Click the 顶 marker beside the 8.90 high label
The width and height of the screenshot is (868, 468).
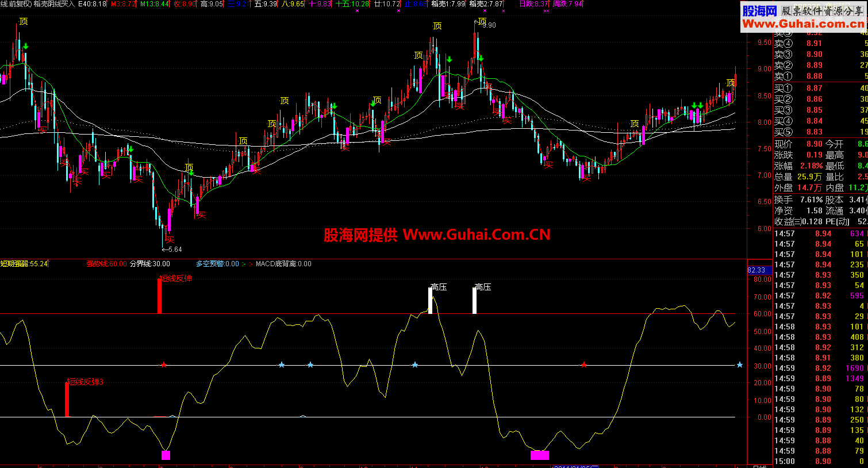coord(482,22)
